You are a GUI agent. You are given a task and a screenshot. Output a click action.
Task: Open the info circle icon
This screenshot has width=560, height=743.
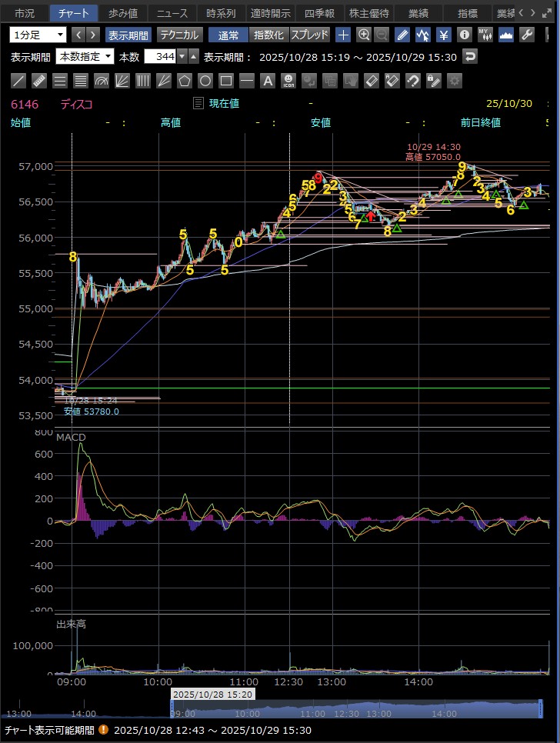click(x=465, y=35)
